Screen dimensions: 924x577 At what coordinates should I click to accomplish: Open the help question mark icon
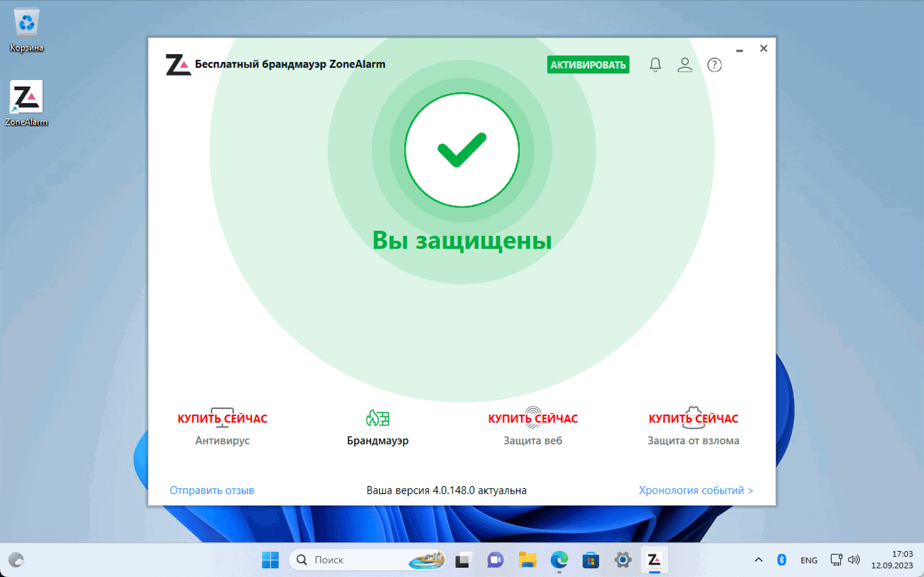pos(715,65)
